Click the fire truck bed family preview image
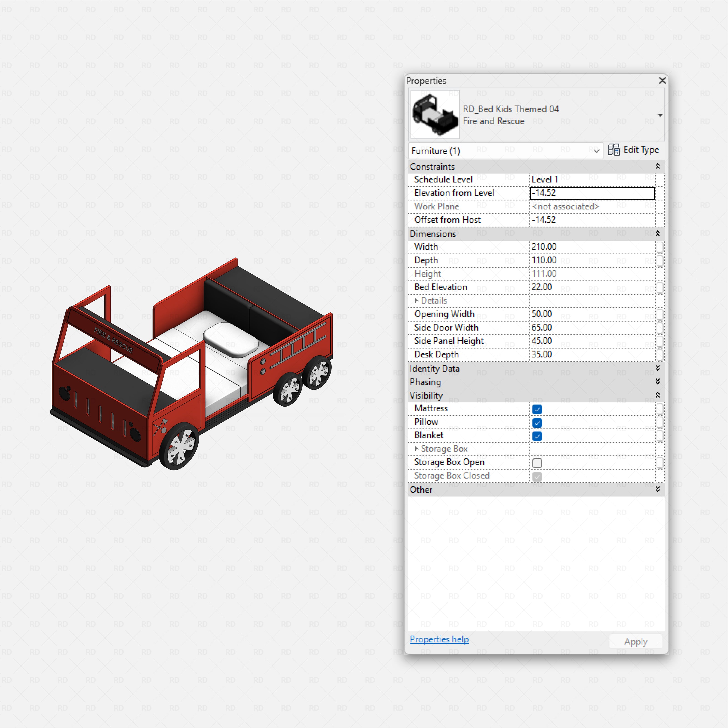Viewport: 728px width, 728px height. [x=435, y=115]
